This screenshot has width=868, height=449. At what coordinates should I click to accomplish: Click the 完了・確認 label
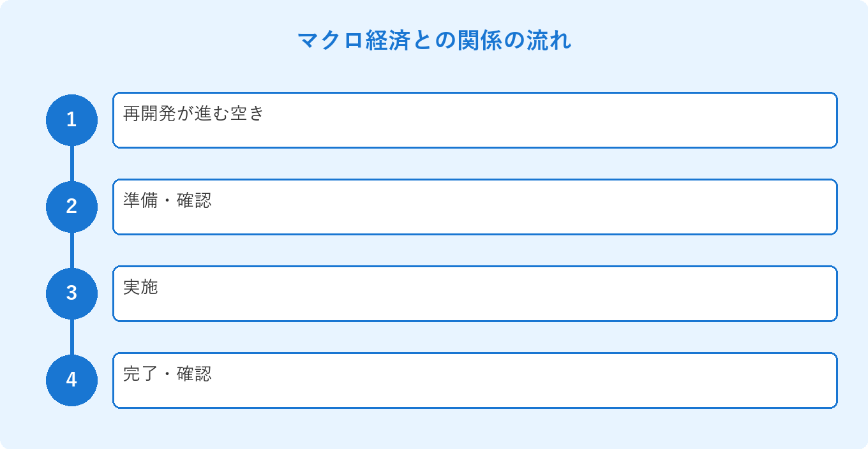167,374
